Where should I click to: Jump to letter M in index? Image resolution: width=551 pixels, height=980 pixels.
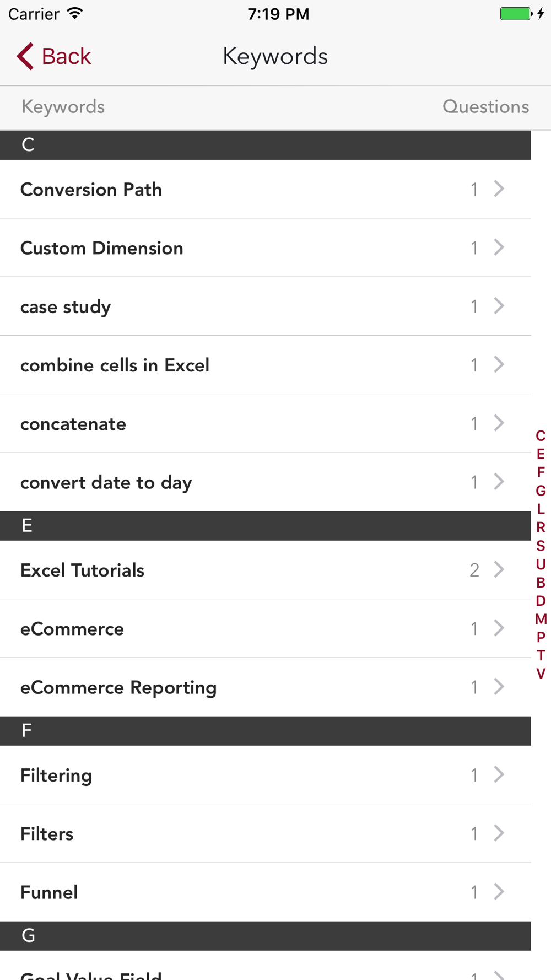click(x=541, y=619)
